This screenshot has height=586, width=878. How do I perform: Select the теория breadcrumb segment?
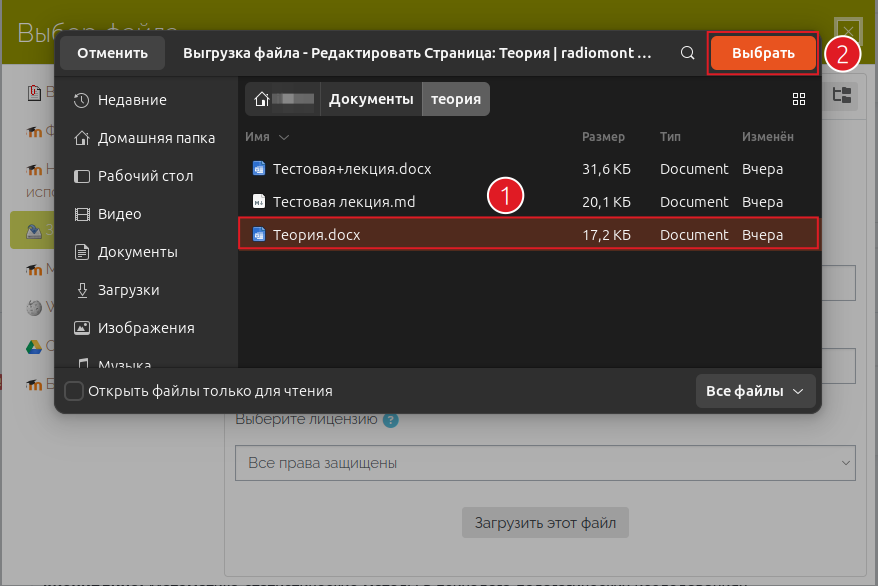pyautogui.click(x=455, y=99)
